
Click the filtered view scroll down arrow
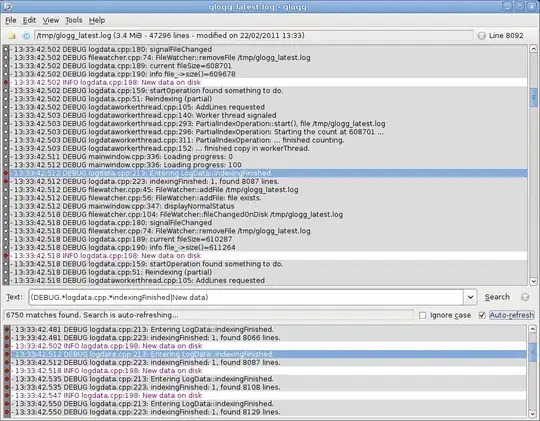532,413
